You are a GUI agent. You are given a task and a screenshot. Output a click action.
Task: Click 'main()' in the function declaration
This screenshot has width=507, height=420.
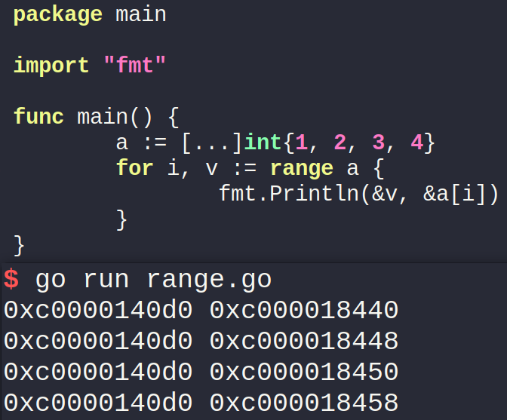[115, 117]
